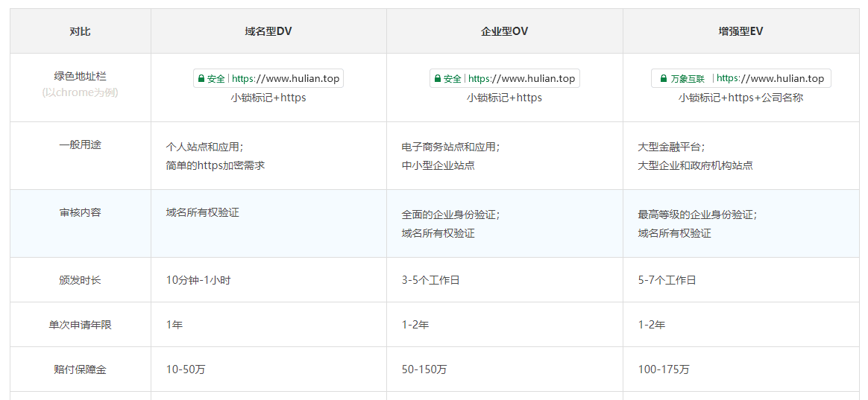Click the 绿色地址栏 row label
This screenshot has height=400, width=868.
click(80, 76)
